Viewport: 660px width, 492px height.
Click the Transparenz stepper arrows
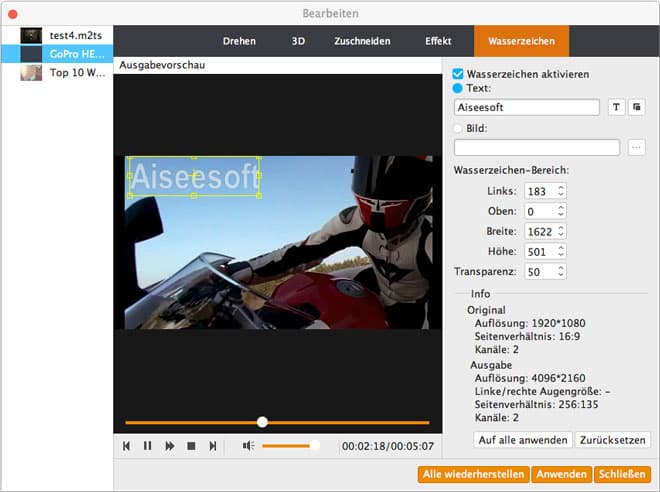(x=561, y=272)
